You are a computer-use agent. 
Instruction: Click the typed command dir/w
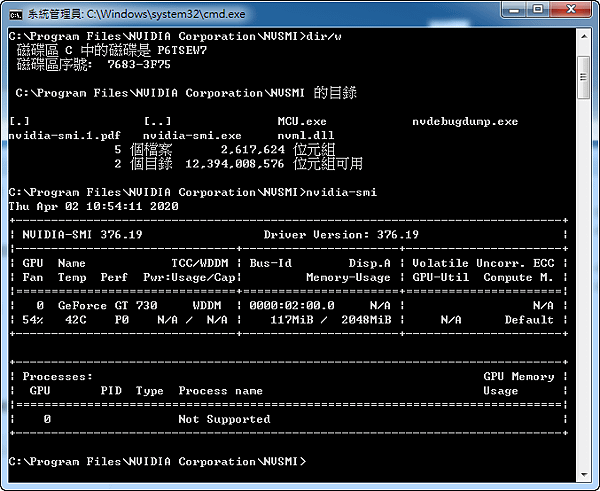324,36
